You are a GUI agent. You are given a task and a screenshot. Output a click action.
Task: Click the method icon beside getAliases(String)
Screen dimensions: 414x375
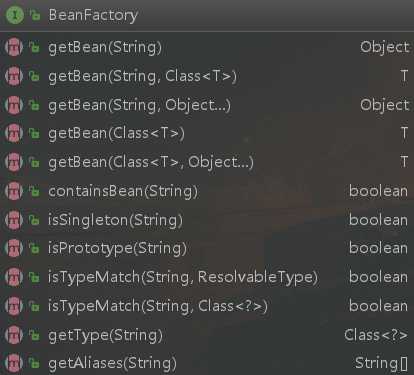tap(14, 363)
